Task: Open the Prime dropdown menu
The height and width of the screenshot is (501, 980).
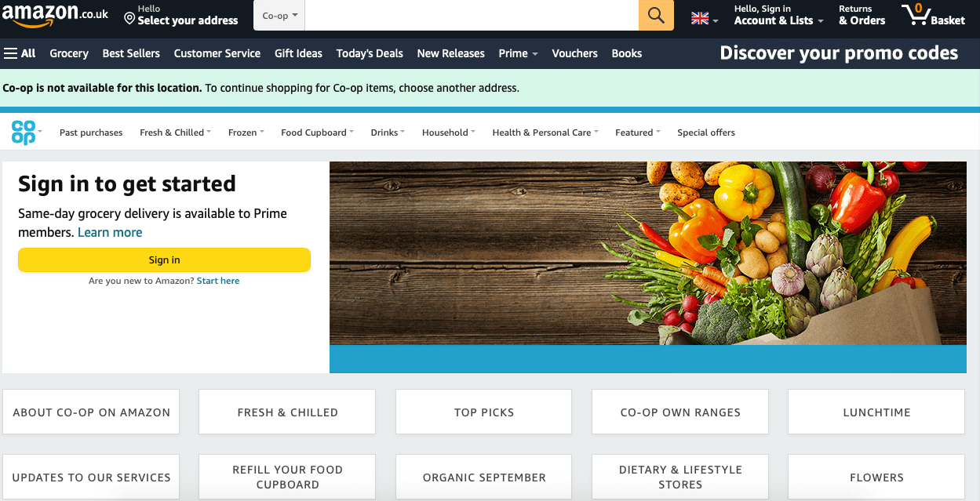Action: (517, 53)
